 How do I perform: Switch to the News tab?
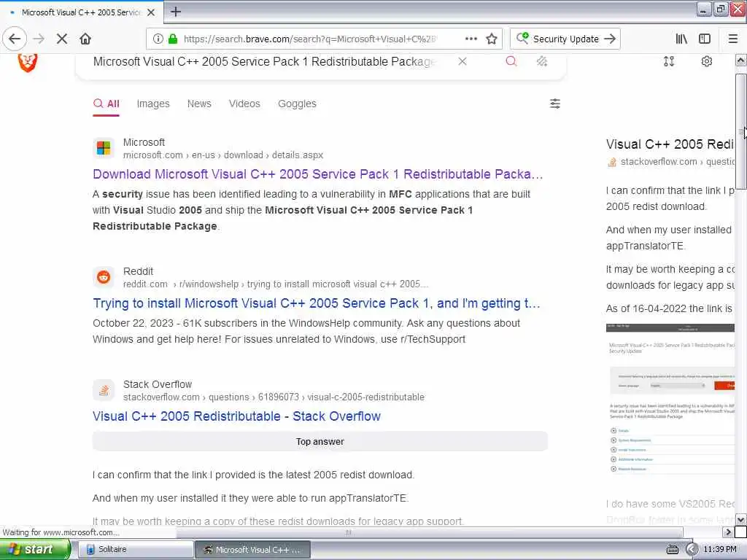click(x=199, y=104)
